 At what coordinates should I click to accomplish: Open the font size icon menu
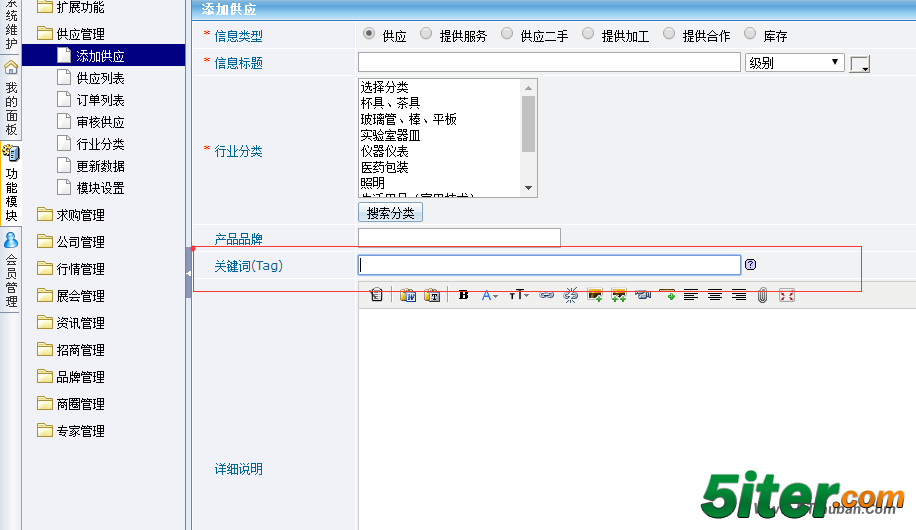pyautogui.click(x=518, y=295)
